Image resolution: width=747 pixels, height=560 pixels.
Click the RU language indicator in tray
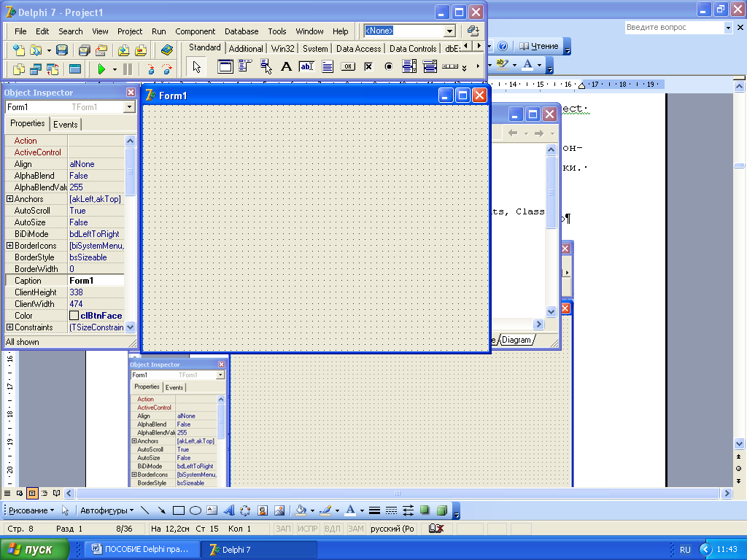coord(685,550)
